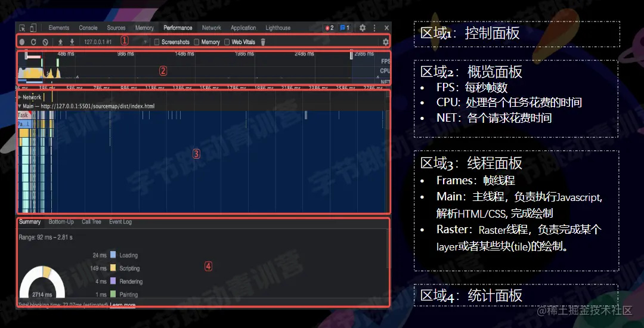
Task: Open the Network tab in DevTools
Action: [212, 28]
